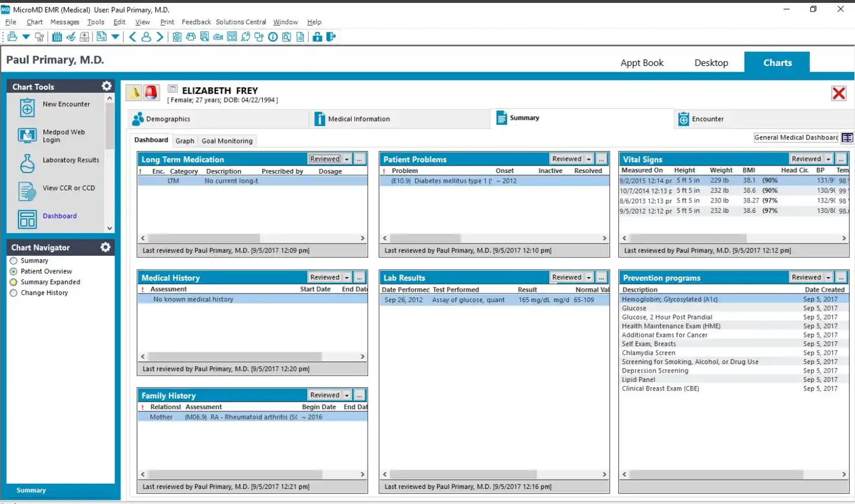Mark Family History as Reviewed
This screenshot has width=855, height=504.
[x=324, y=395]
